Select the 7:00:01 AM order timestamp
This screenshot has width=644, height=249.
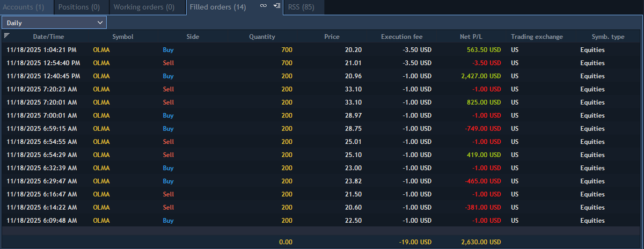(x=42, y=115)
